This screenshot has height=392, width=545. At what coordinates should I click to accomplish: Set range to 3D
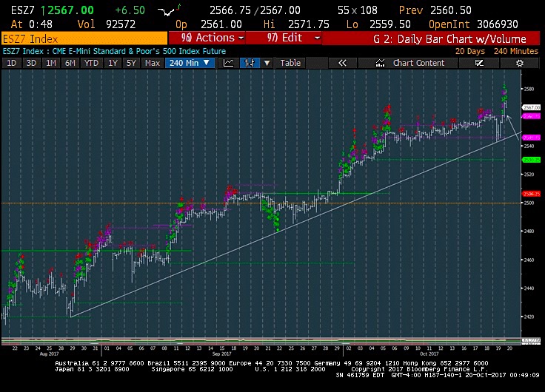pyautogui.click(x=31, y=63)
